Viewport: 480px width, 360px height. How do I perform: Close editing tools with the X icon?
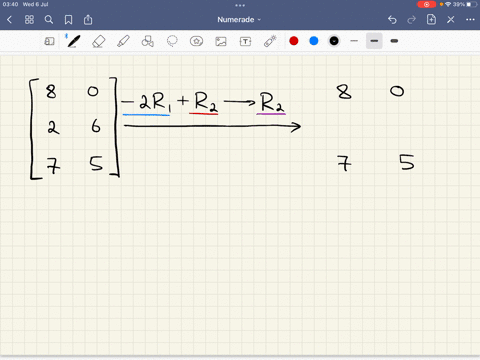(x=451, y=20)
